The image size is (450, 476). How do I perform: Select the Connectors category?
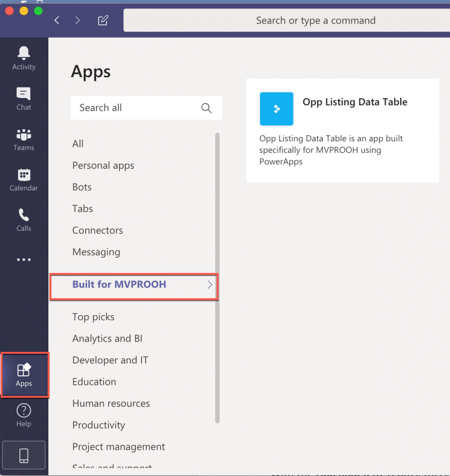(x=98, y=231)
